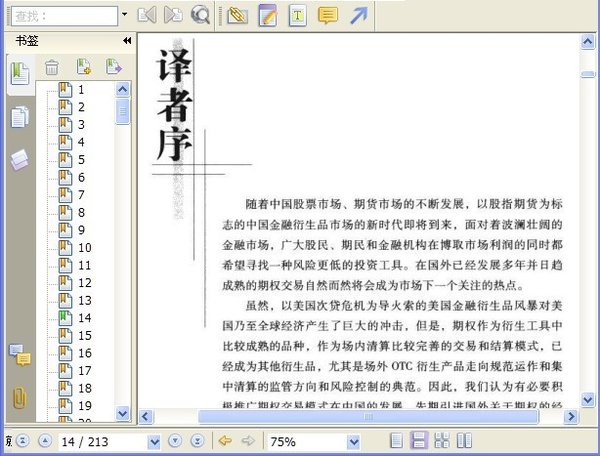Click the greyed next view arrow
The image size is (600, 456).
(x=248, y=441)
